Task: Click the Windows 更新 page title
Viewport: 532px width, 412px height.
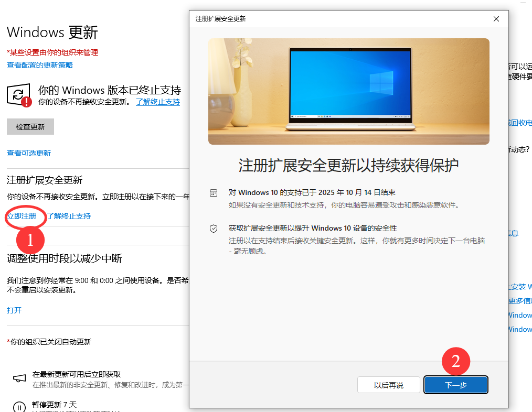Action: point(52,32)
